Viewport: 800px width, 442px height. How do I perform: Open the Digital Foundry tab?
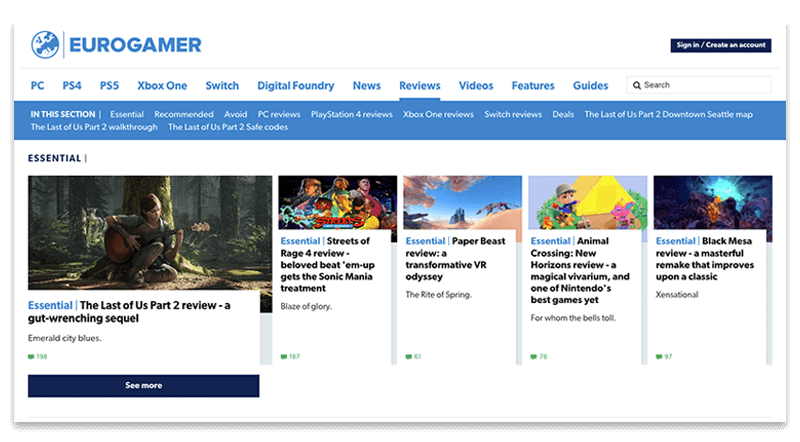point(296,86)
